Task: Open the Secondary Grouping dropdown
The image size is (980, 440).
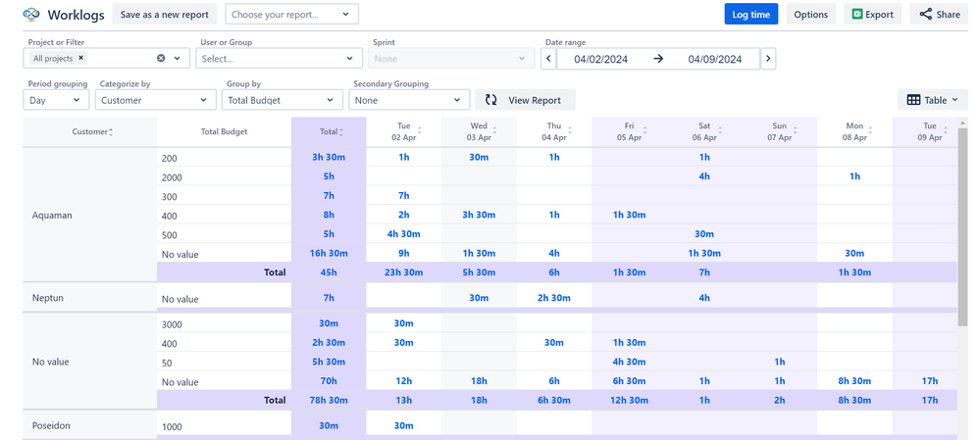Action: point(409,100)
